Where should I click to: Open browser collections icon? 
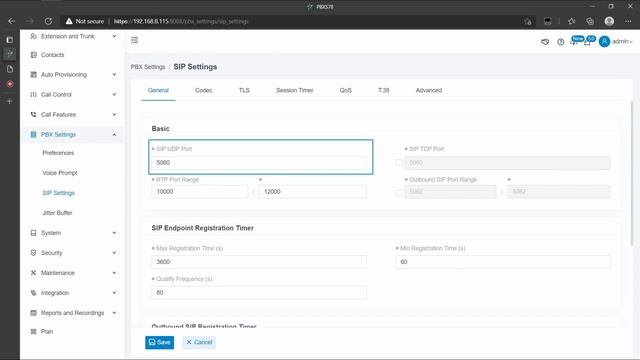pos(590,21)
